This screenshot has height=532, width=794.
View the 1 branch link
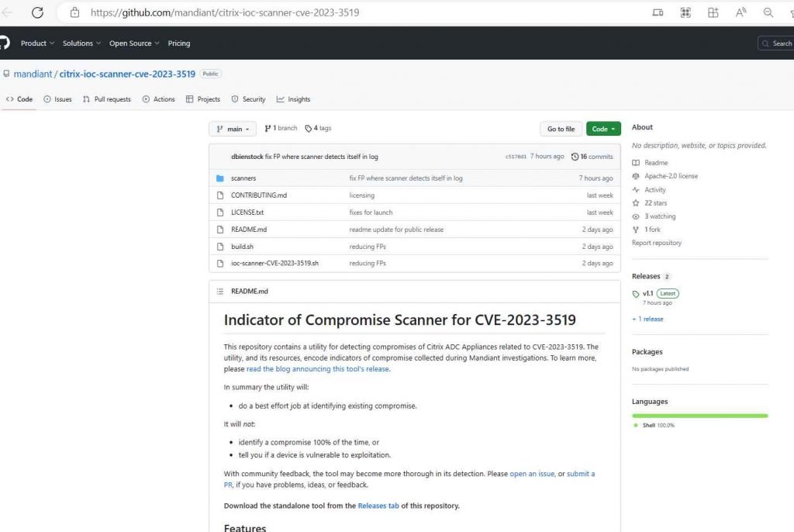point(281,128)
